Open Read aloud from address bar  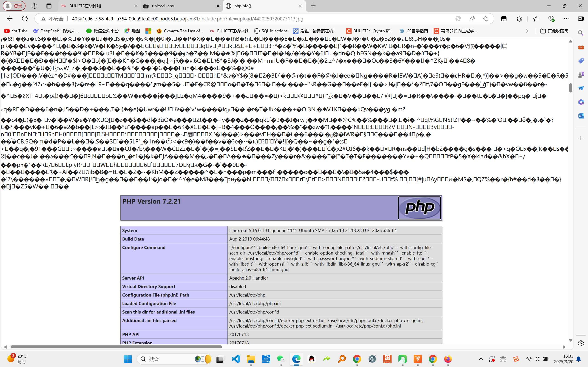472,19
